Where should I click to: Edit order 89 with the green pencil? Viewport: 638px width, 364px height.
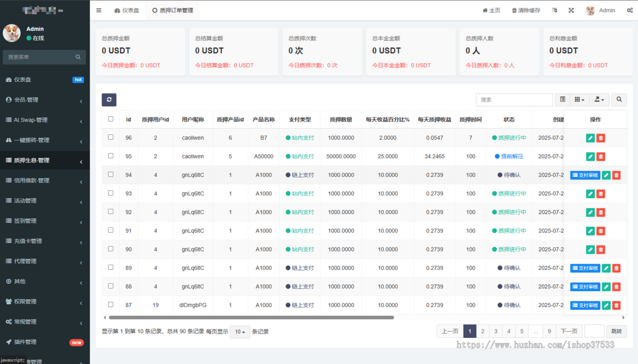pyautogui.click(x=606, y=268)
